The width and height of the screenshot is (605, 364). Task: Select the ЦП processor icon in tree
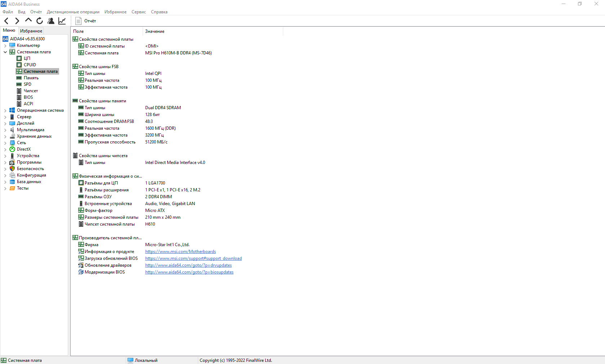(x=19, y=58)
